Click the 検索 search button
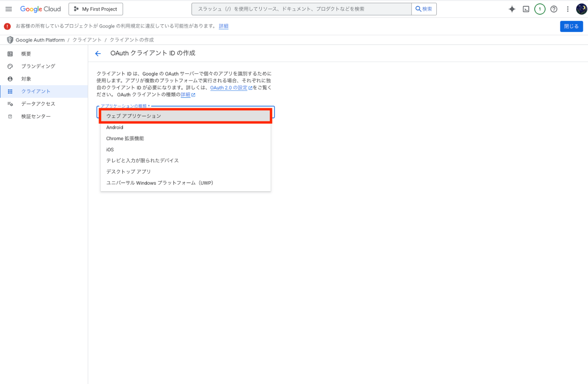The width and height of the screenshot is (588, 384). click(x=424, y=9)
